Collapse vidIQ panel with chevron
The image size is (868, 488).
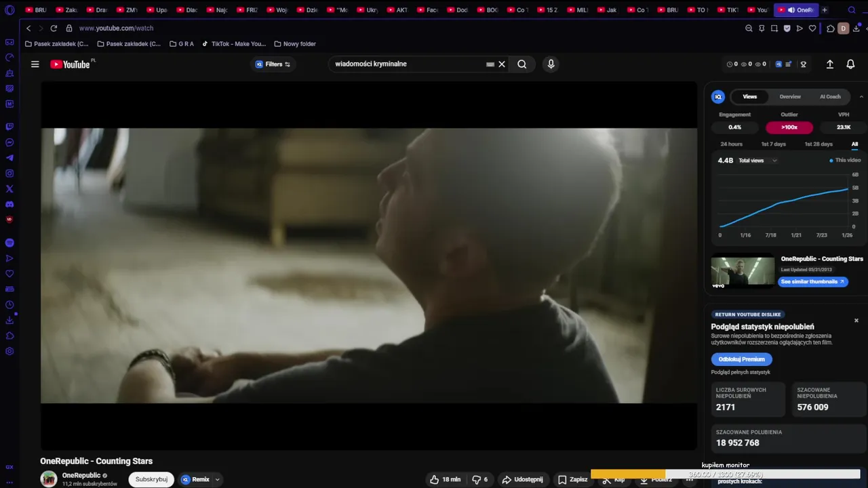(x=861, y=97)
